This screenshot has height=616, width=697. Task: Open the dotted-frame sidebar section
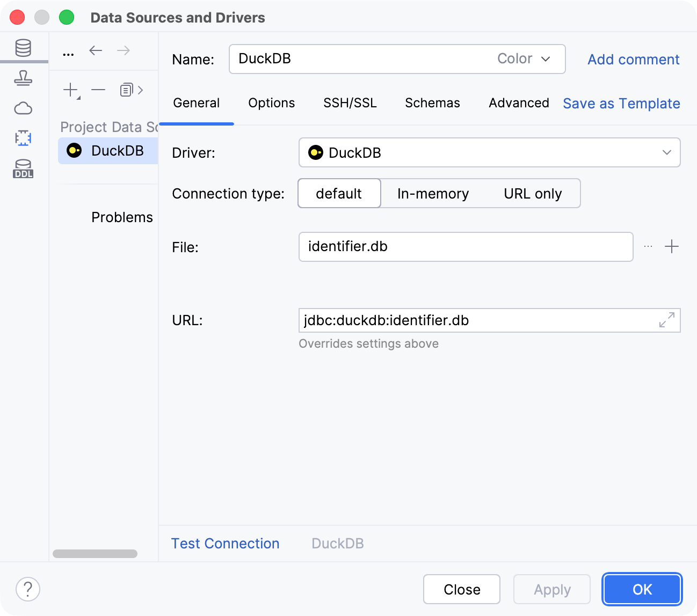point(23,138)
